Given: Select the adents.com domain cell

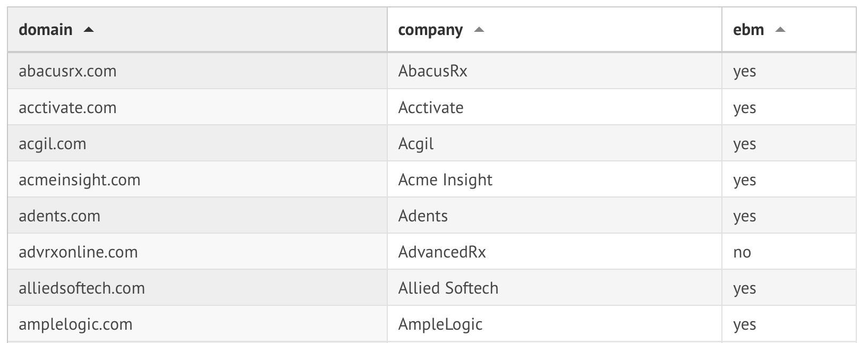Looking at the screenshot, I should pos(59,216).
